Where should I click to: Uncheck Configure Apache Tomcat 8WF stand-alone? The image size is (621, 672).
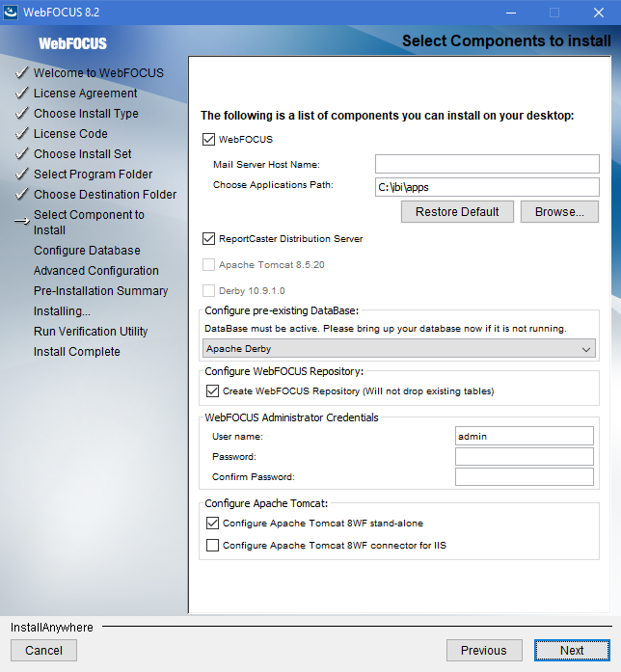tap(212, 523)
